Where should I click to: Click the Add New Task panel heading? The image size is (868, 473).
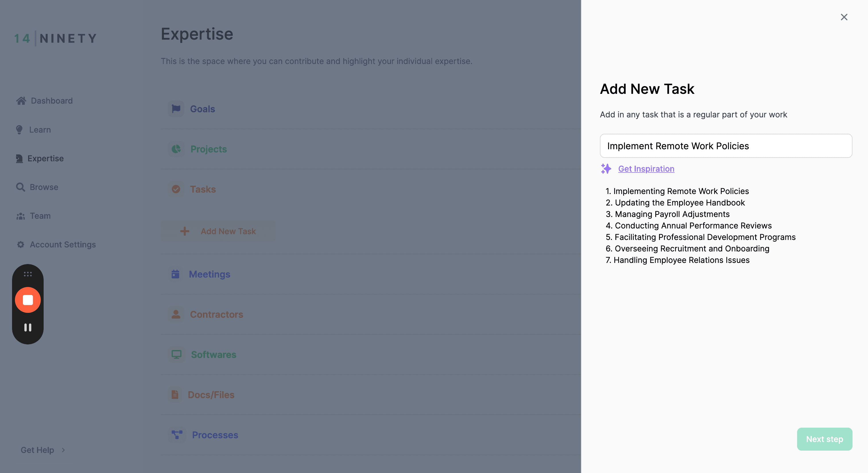[x=647, y=89]
